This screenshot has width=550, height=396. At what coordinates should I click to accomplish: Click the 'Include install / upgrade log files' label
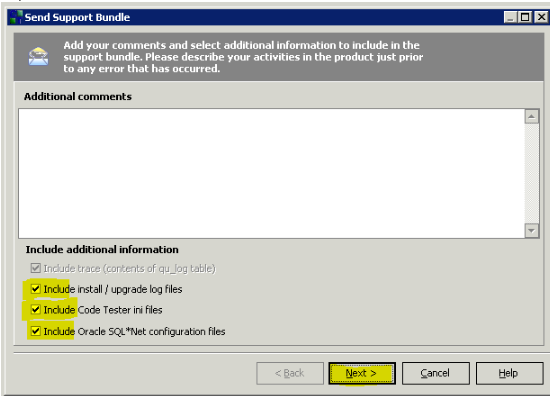tap(113, 289)
